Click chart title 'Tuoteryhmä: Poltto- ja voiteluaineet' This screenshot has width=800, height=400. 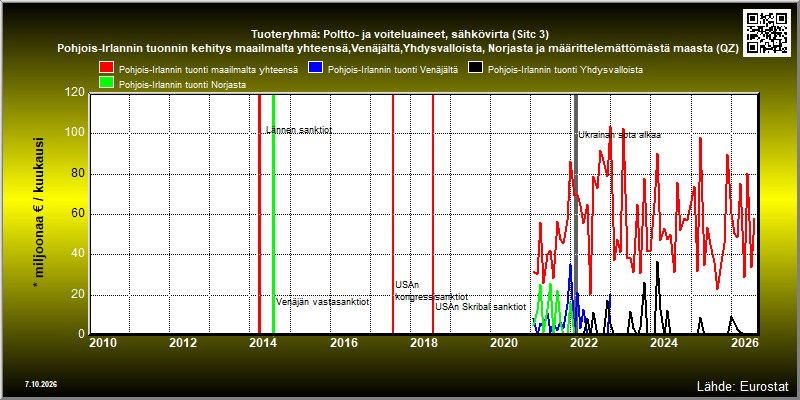400,35
